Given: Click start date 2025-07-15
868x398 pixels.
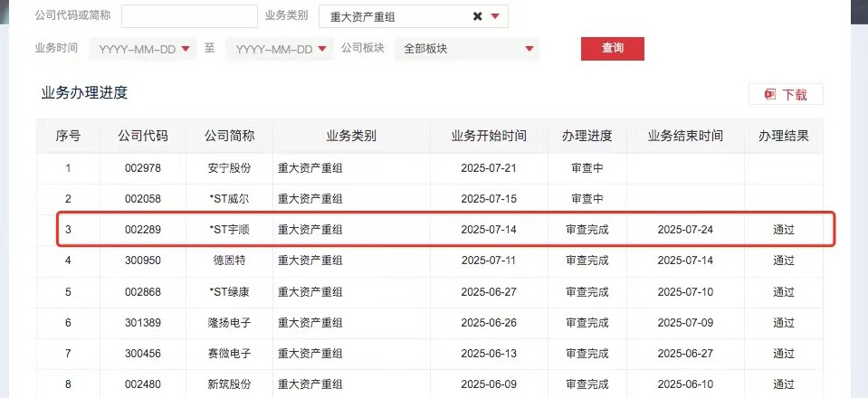Looking at the screenshot, I should (x=489, y=199).
